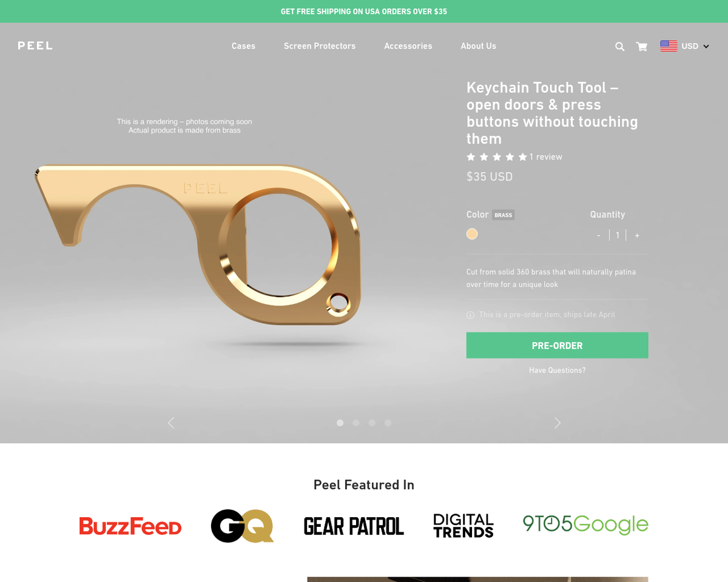Open the Cases menu

tap(243, 46)
